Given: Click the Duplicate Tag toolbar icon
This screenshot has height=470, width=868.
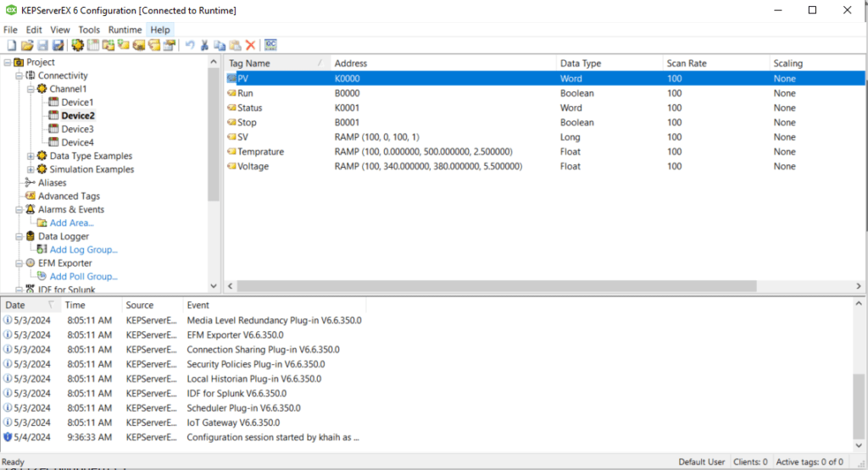Looking at the screenshot, I should [154, 46].
